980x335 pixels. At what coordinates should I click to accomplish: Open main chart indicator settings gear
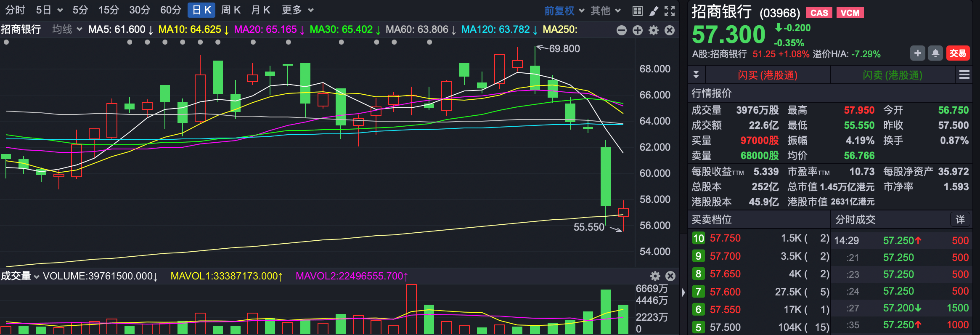coord(654,30)
